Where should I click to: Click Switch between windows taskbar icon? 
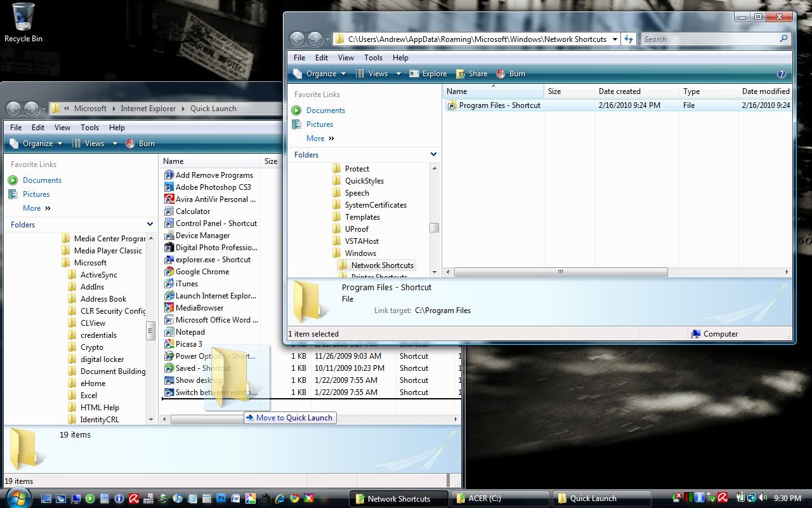coord(61,498)
